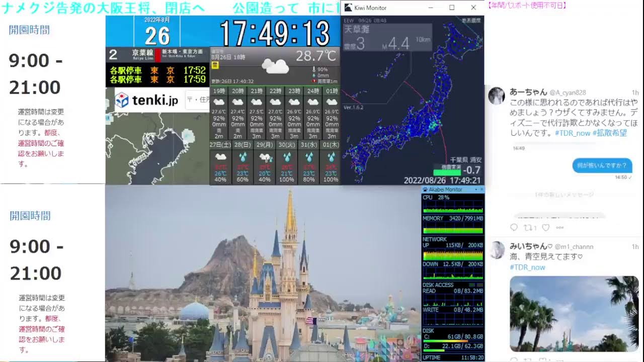Select the 01日(木) daily forecast
This screenshot has height=362, width=644.
pos(330,162)
